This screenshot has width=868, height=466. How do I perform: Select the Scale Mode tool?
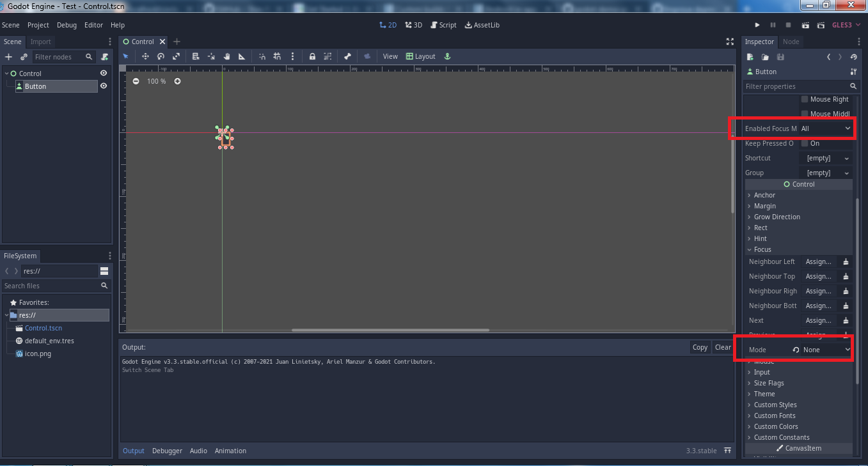point(176,56)
